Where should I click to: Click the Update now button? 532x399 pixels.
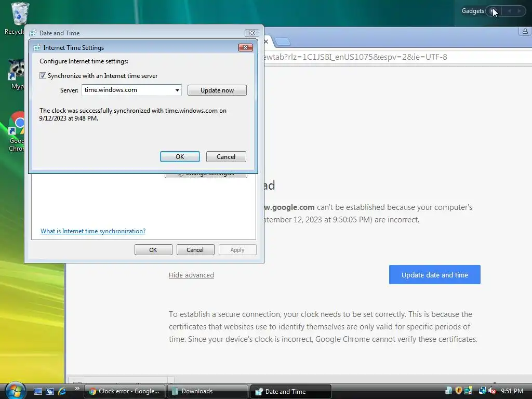pyautogui.click(x=217, y=90)
